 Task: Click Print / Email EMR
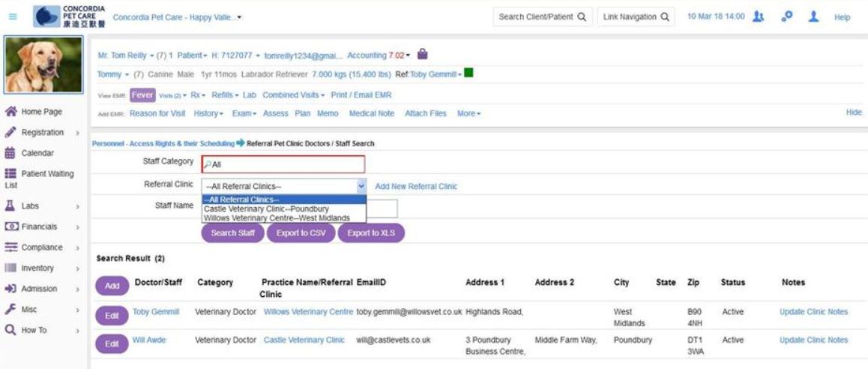click(361, 95)
